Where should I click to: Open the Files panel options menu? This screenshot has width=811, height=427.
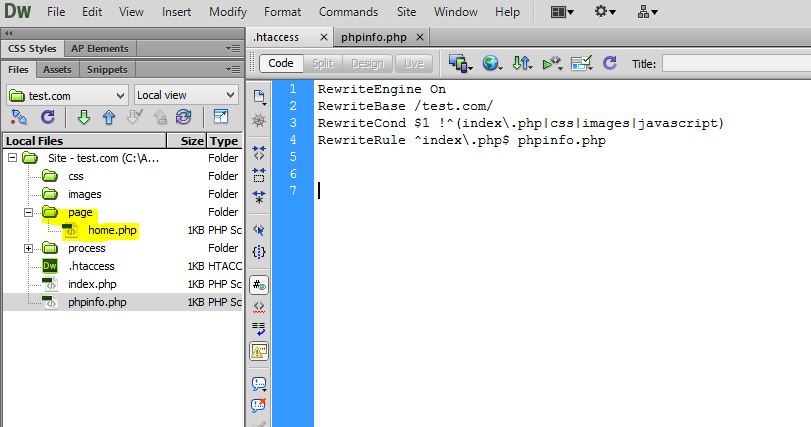coord(233,69)
